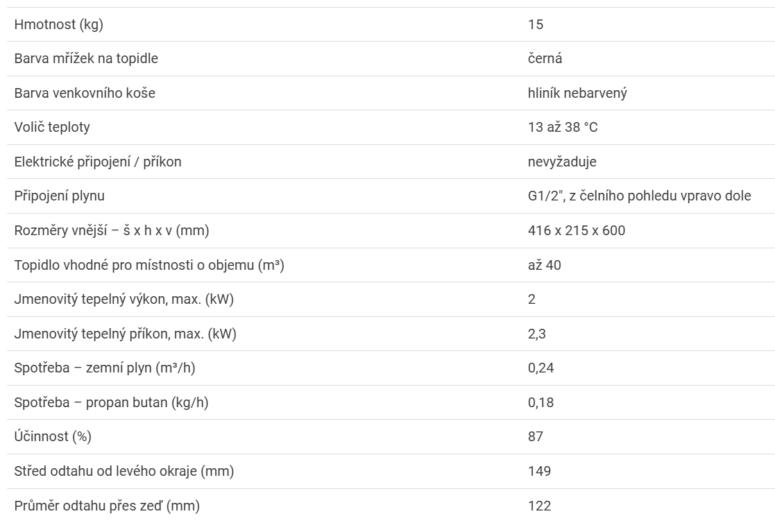Select the 'Účinnost (%)' row label
This screenshot has width=775, height=532.
[x=53, y=436]
